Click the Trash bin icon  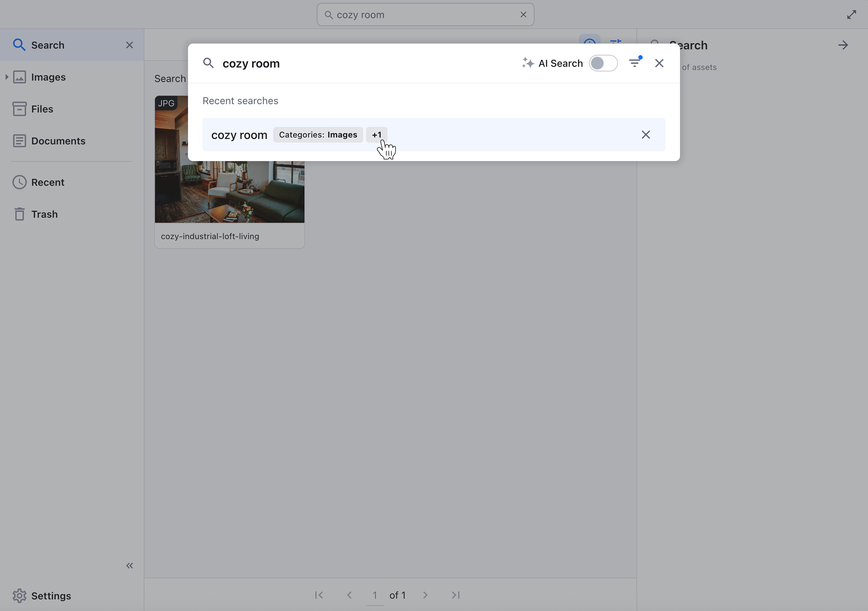point(19,214)
